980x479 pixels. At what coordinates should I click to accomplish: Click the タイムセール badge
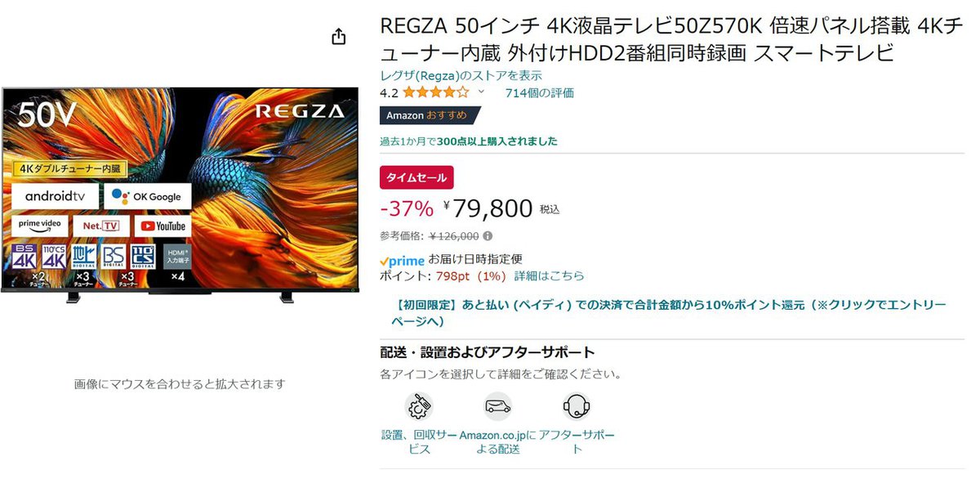click(415, 177)
